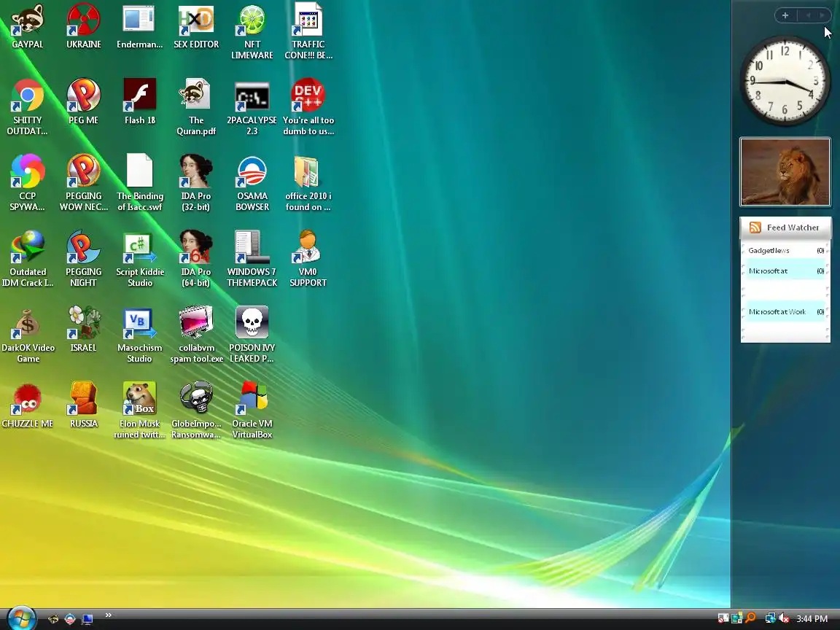The width and height of the screenshot is (840, 630).
Task: Open the PEG ME Peggle shortcut
Action: pyautogui.click(x=84, y=102)
